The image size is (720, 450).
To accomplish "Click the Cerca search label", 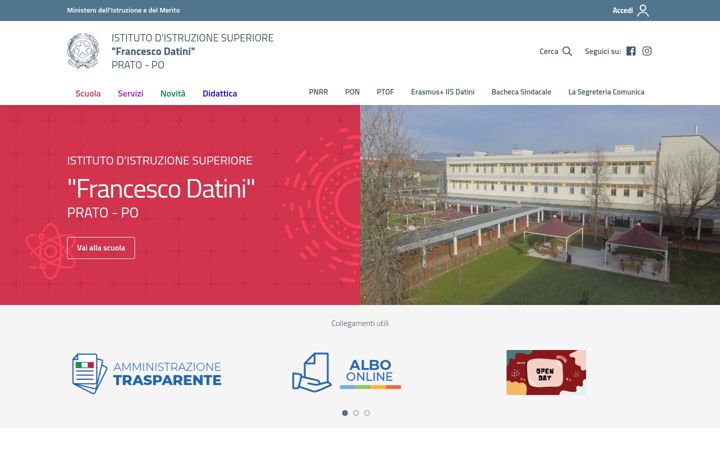I will click(x=549, y=51).
